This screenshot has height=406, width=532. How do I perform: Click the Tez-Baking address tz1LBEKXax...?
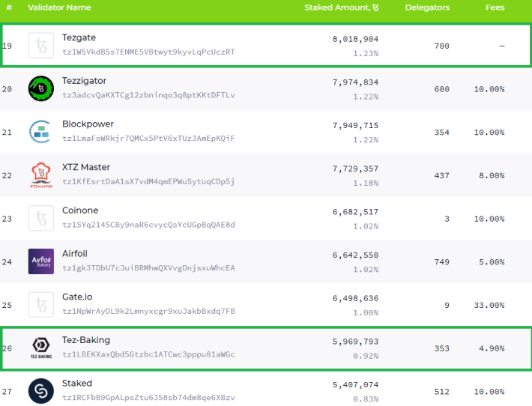[148, 354]
